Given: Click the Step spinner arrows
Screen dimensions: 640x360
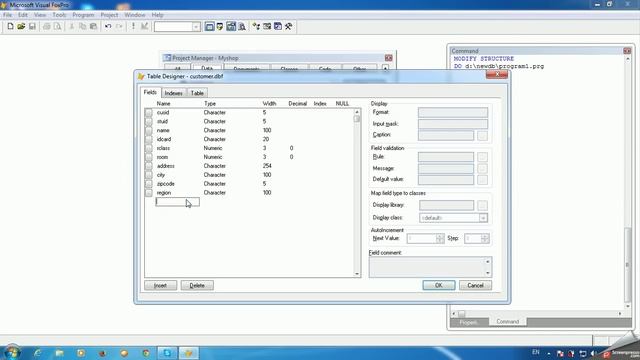Looking at the screenshot, I should click(x=485, y=238).
